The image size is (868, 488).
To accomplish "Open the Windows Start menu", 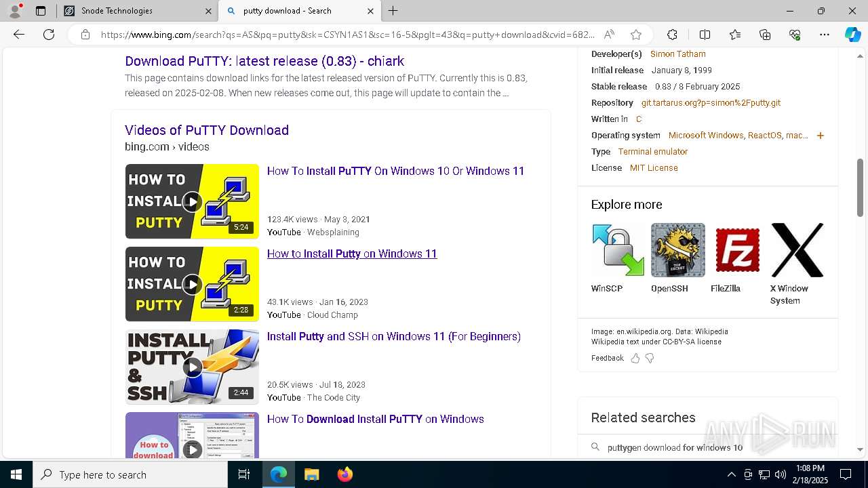I will (x=16, y=474).
